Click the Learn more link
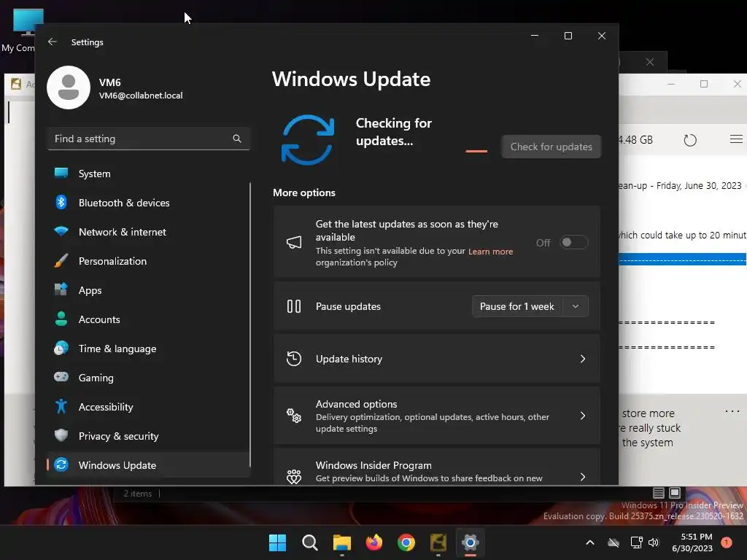 490,252
